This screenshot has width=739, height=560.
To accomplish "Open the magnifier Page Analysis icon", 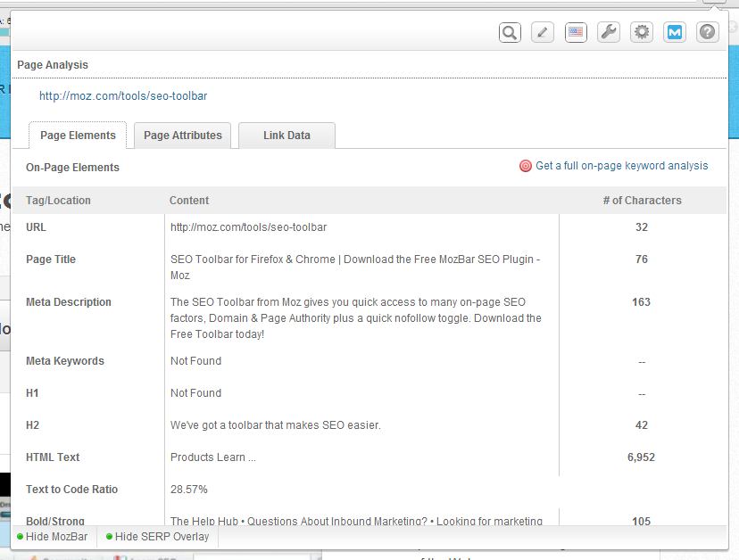I will click(x=510, y=32).
